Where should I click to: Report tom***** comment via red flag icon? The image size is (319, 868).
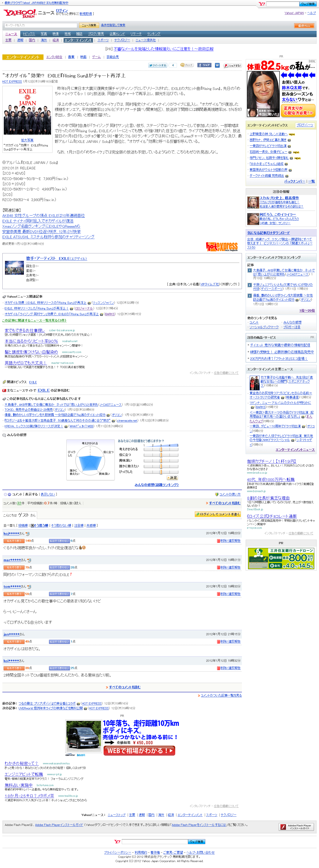pyautogui.click(x=218, y=594)
